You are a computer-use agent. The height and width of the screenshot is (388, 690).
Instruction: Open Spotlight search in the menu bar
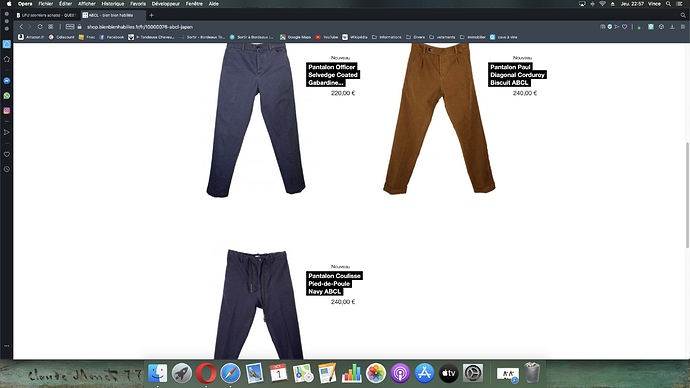668,4
